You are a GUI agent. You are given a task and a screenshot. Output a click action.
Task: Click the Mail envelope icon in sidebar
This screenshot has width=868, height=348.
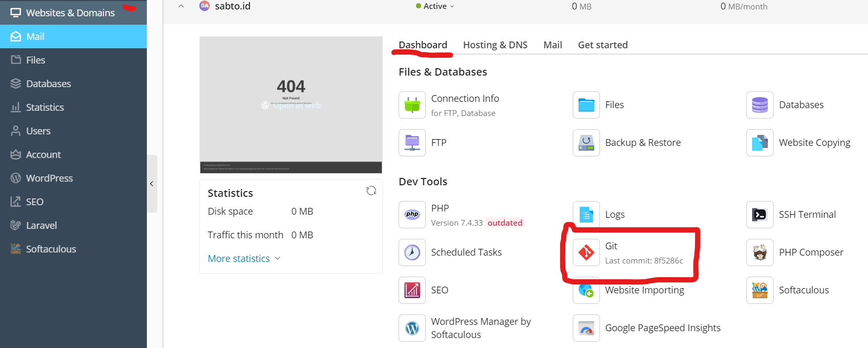click(x=16, y=37)
